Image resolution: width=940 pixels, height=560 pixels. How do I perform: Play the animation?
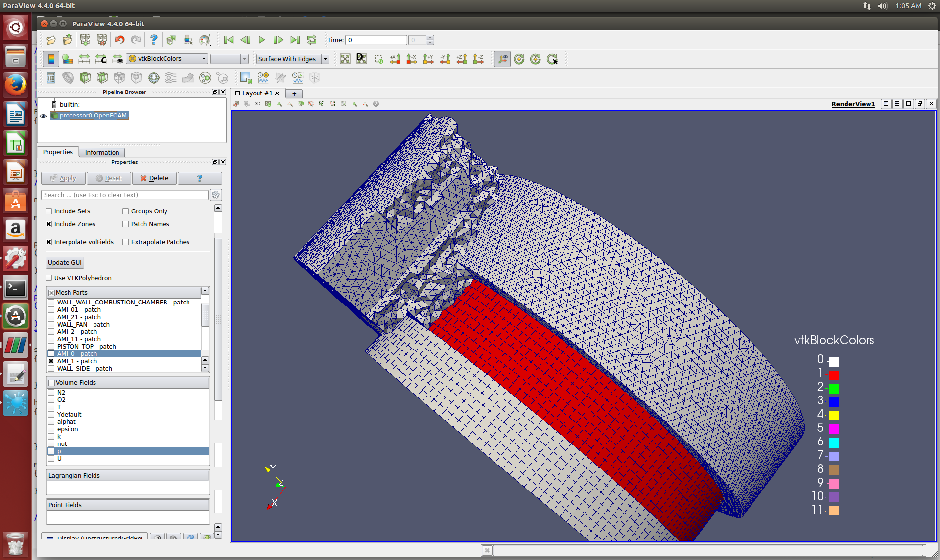(262, 40)
